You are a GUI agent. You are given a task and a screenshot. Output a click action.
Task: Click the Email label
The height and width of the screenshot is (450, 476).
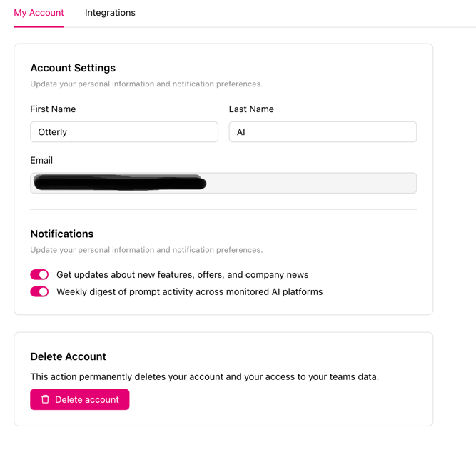point(41,160)
